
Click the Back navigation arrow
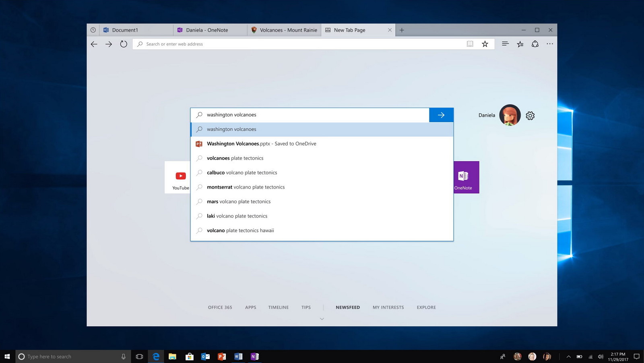[x=94, y=44]
